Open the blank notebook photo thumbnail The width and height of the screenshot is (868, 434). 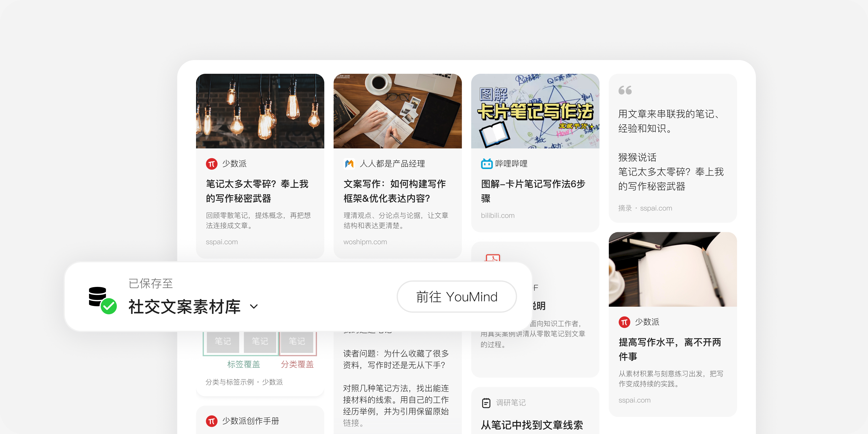pos(672,269)
